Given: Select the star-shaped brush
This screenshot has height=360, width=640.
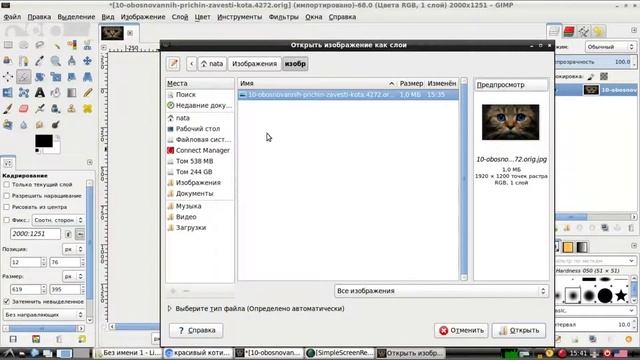Looking at the screenshot, I should pyautogui.click(x=621, y=295).
